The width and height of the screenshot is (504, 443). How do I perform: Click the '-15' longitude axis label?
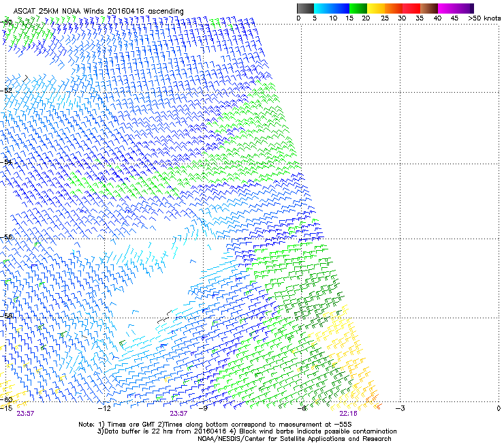point(6,408)
